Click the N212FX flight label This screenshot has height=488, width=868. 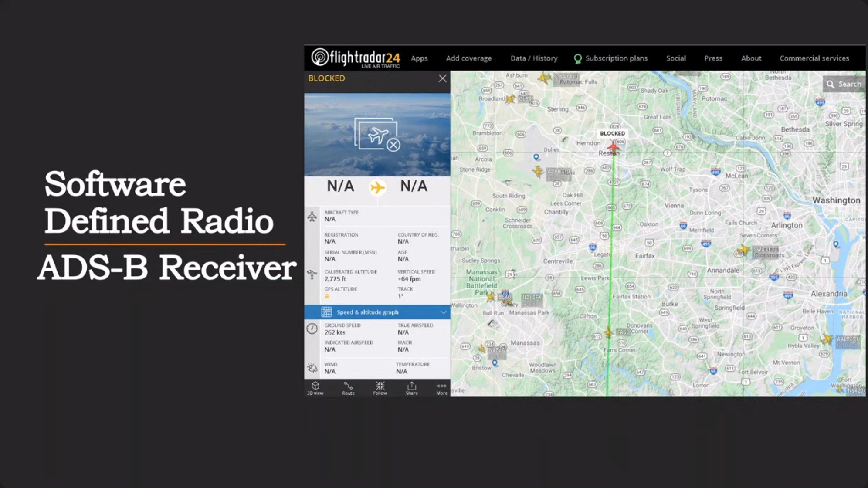532,300
